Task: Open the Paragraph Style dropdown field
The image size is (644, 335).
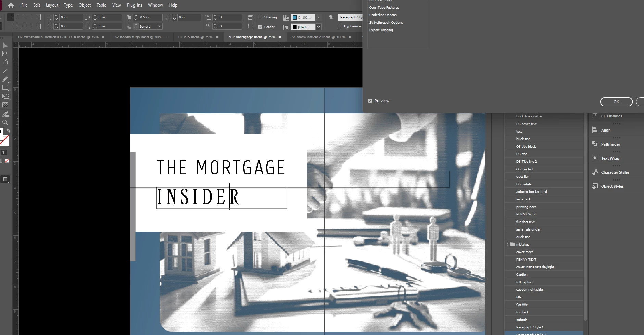Action: pos(350,17)
